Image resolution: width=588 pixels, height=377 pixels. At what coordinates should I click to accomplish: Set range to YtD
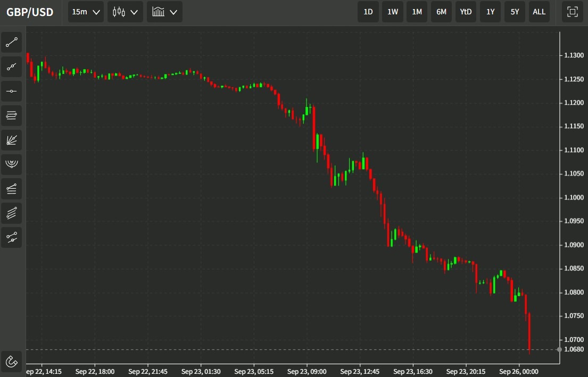(466, 12)
